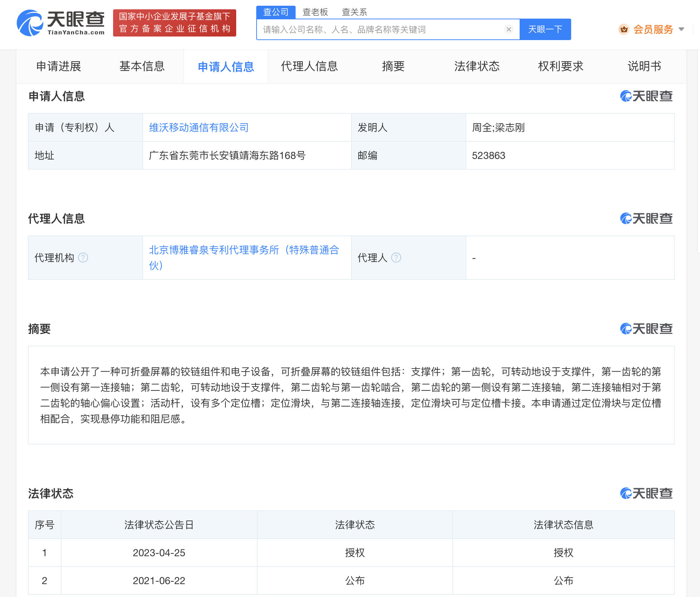The height and width of the screenshot is (597, 700).
Task: Select the address 广东省东莞市长安镇靖海东路168号
Action: click(227, 155)
